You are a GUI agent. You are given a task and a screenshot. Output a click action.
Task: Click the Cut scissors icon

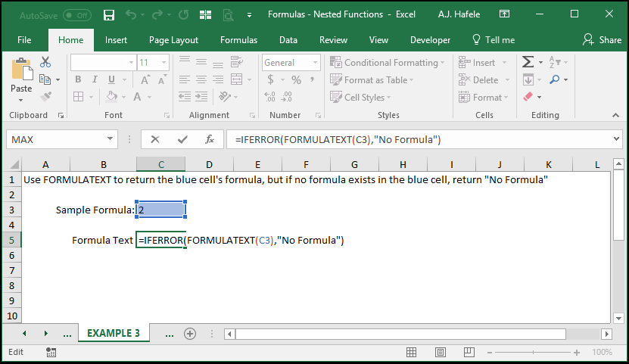click(45, 62)
